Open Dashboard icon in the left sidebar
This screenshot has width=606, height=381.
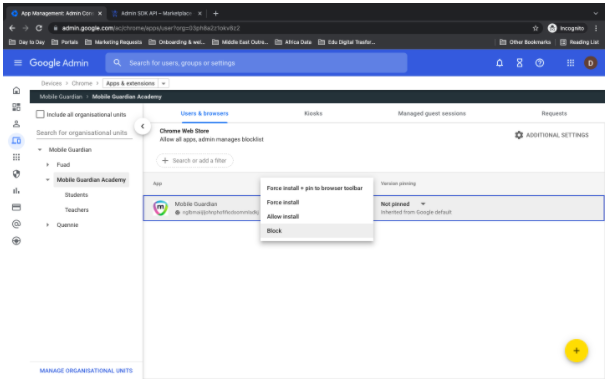pyautogui.click(x=16, y=107)
